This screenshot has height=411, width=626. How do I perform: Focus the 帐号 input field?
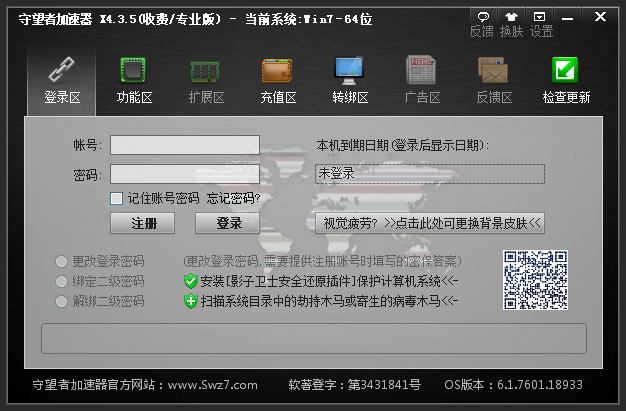[185, 145]
